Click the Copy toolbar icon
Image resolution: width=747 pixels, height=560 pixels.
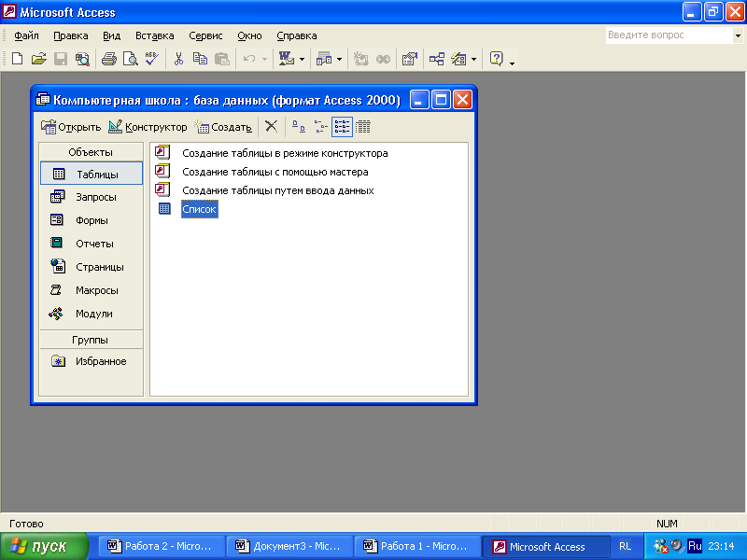click(x=200, y=59)
